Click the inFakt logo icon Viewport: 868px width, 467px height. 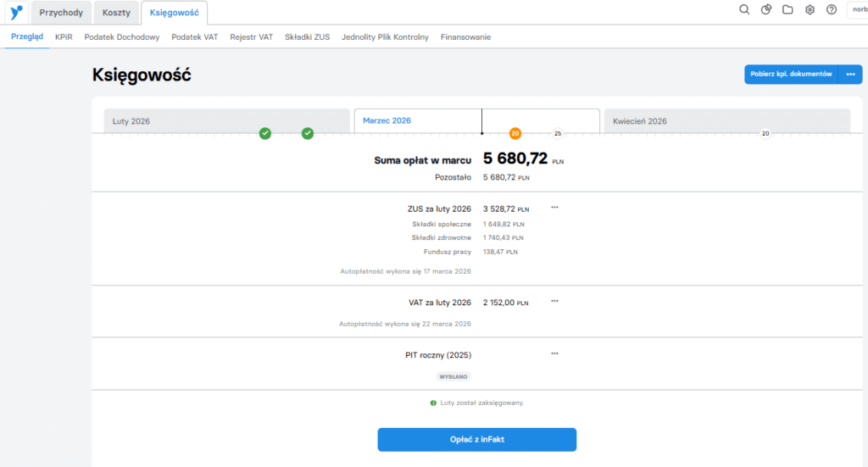click(x=17, y=12)
